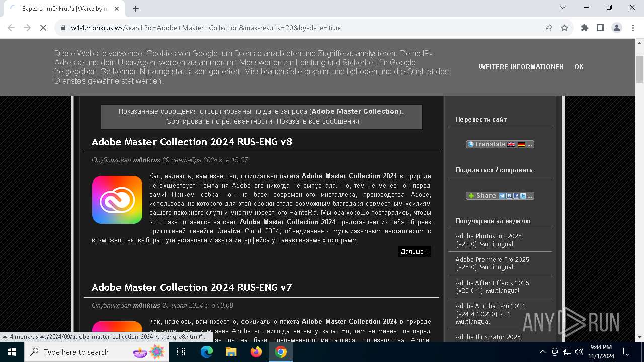Screen dimensions: 644x362
Task: Click the volume speaker tray icon
Action: [579, 352]
